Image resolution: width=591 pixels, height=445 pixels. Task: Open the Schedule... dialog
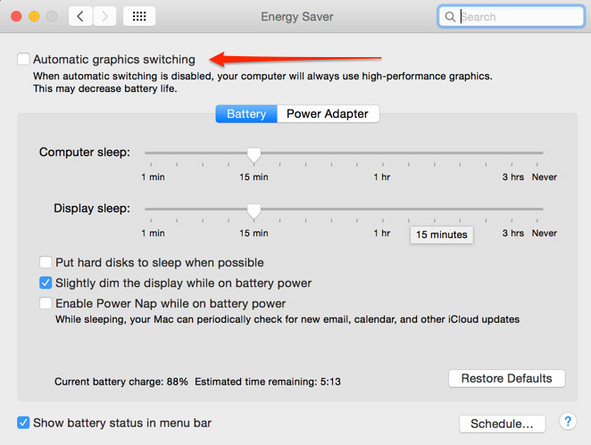[x=502, y=424]
